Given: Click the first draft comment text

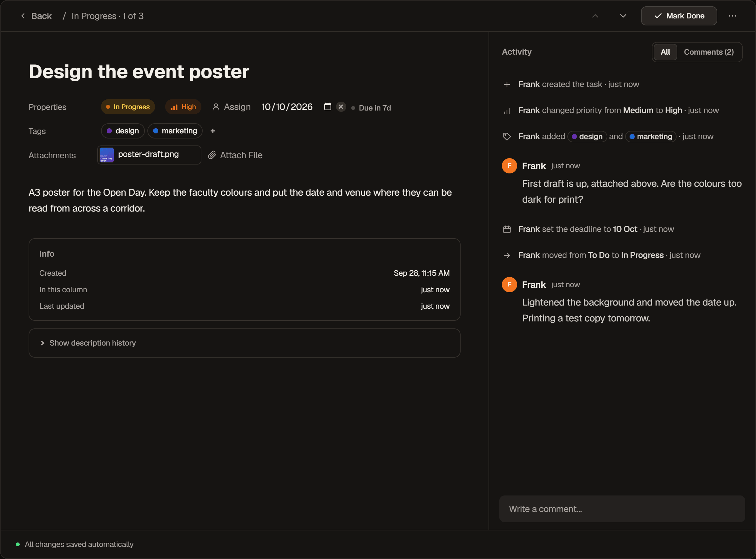Looking at the screenshot, I should click(x=632, y=192).
